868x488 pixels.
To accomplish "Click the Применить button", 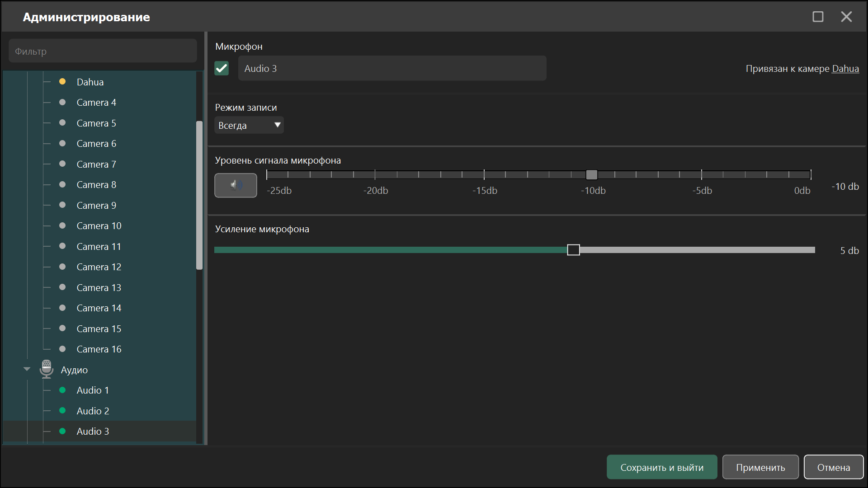I will (x=760, y=467).
